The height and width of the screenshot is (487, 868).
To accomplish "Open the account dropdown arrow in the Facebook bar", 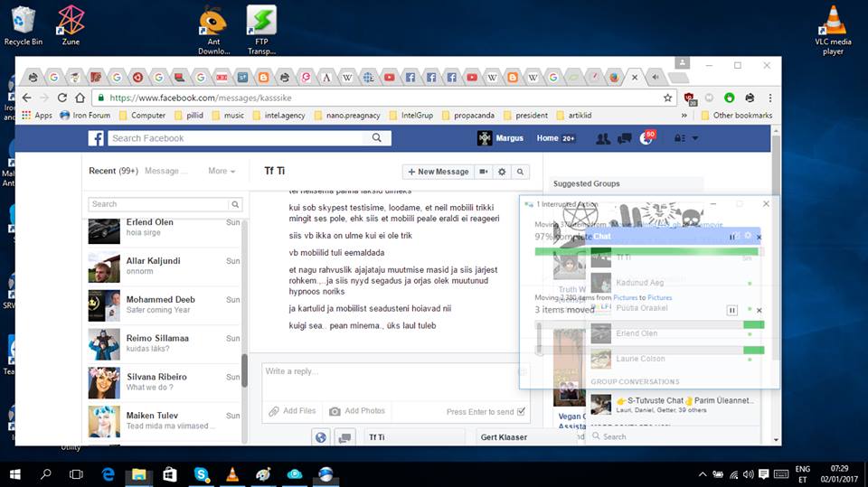I will pos(694,138).
